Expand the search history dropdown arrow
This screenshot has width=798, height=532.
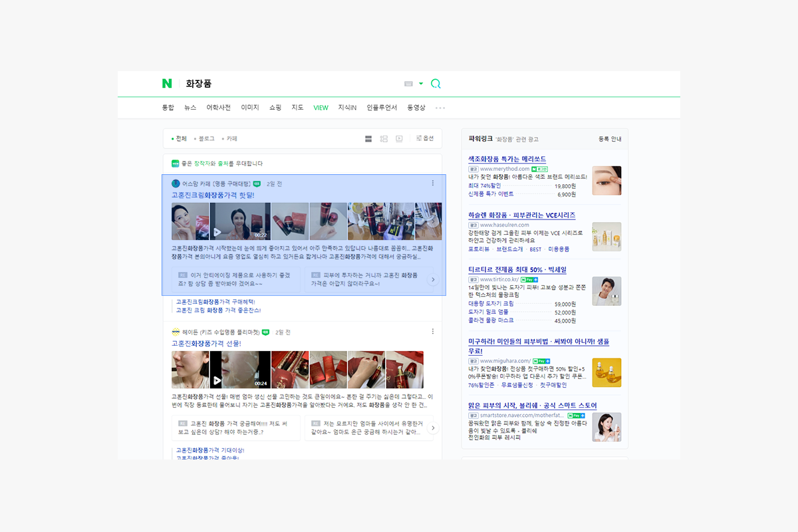click(x=421, y=84)
